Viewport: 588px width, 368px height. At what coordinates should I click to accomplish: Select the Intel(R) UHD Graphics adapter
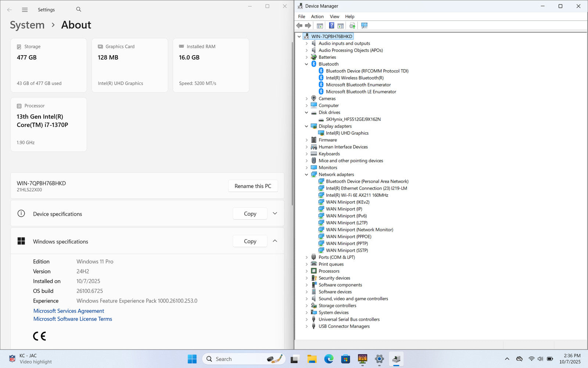(347, 133)
